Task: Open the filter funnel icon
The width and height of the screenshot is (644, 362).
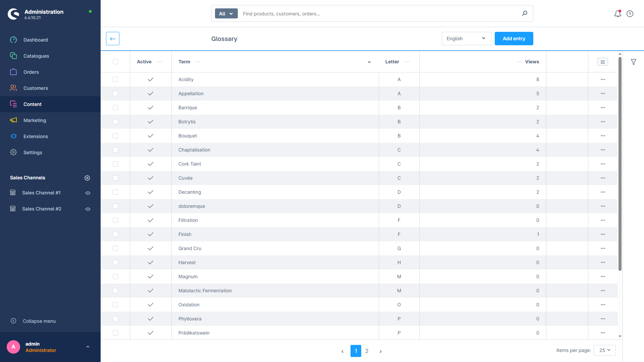Action: pyautogui.click(x=634, y=62)
